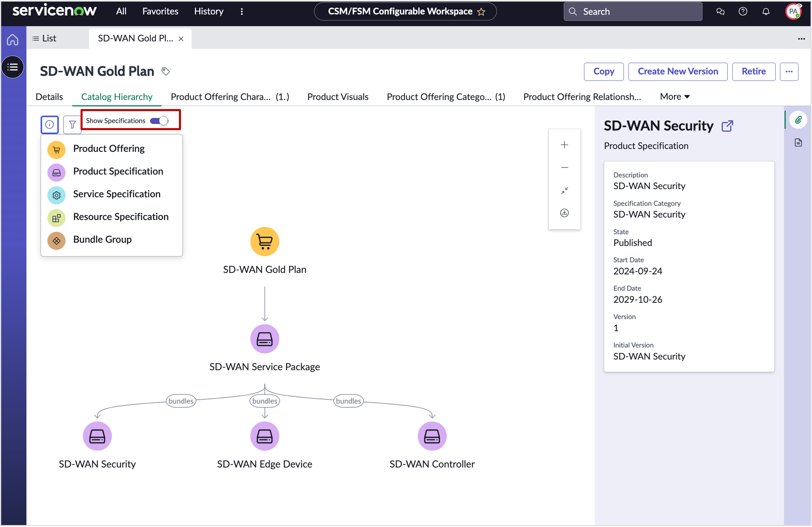
Task: Open the Product Offering Characteristics tab
Action: 230,97
